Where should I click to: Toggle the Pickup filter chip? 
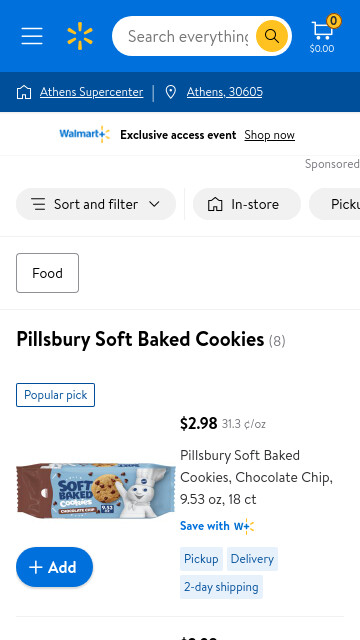[335, 204]
